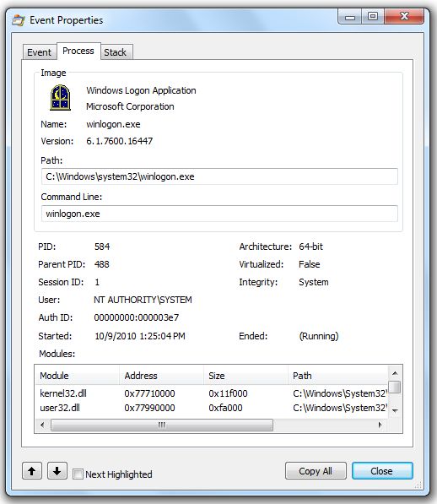
Task: Click the version text 6.1.7600.16447
Action: pos(120,141)
